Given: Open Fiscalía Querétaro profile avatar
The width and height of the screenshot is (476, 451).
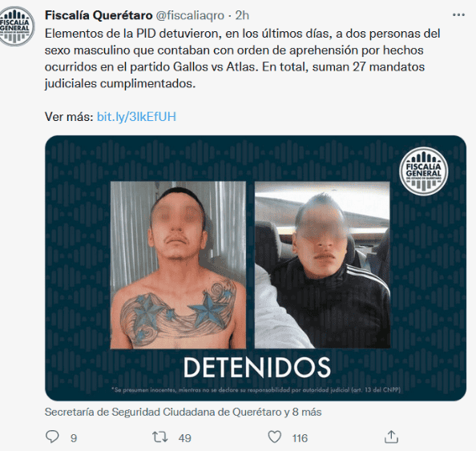Looking at the screenshot, I should pos(17,26).
